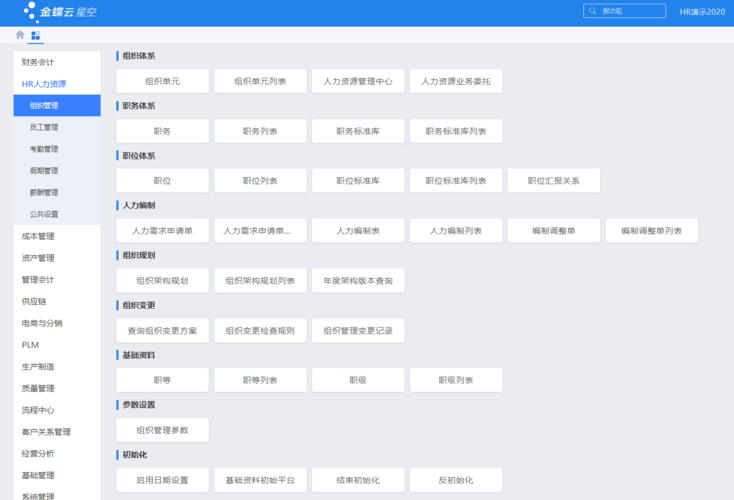
Task: Open 职务标准库列表
Action: pyautogui.click(x=456, y=131)
